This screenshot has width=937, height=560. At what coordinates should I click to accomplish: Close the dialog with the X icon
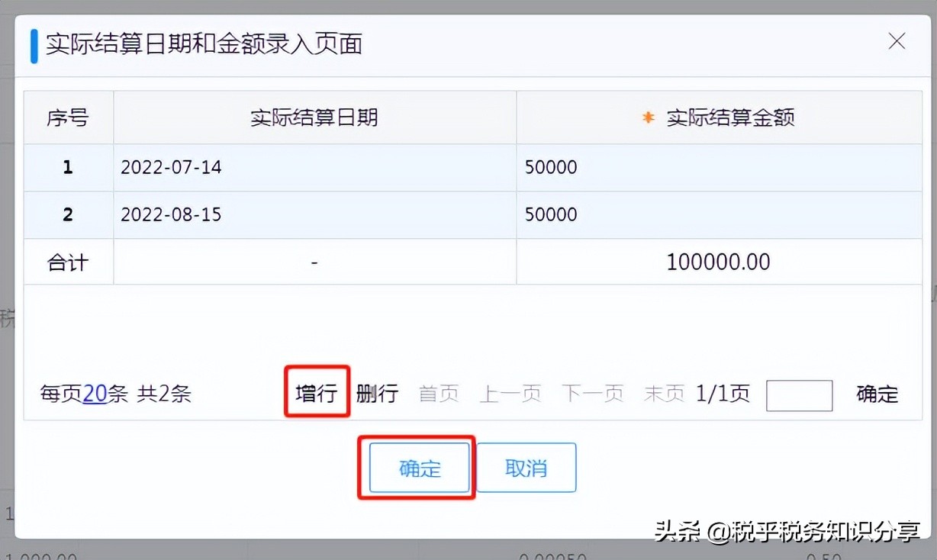[x=897, y=41]
